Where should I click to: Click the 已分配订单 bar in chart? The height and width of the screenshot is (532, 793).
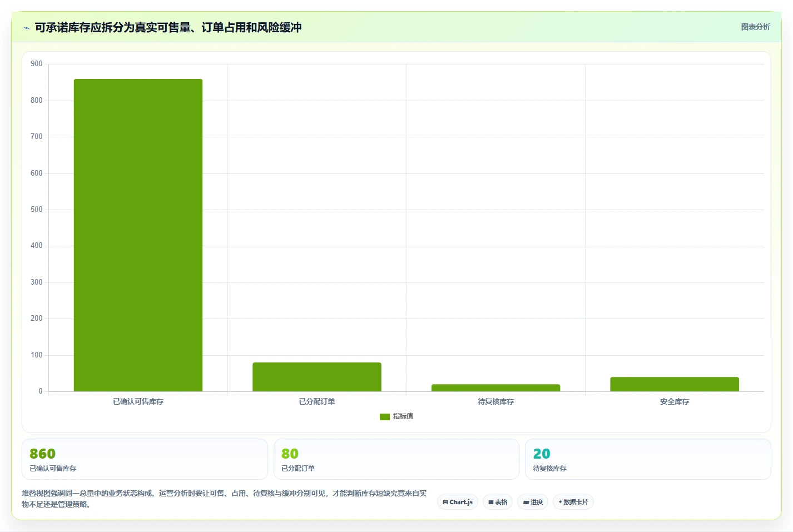click(317, 377)
